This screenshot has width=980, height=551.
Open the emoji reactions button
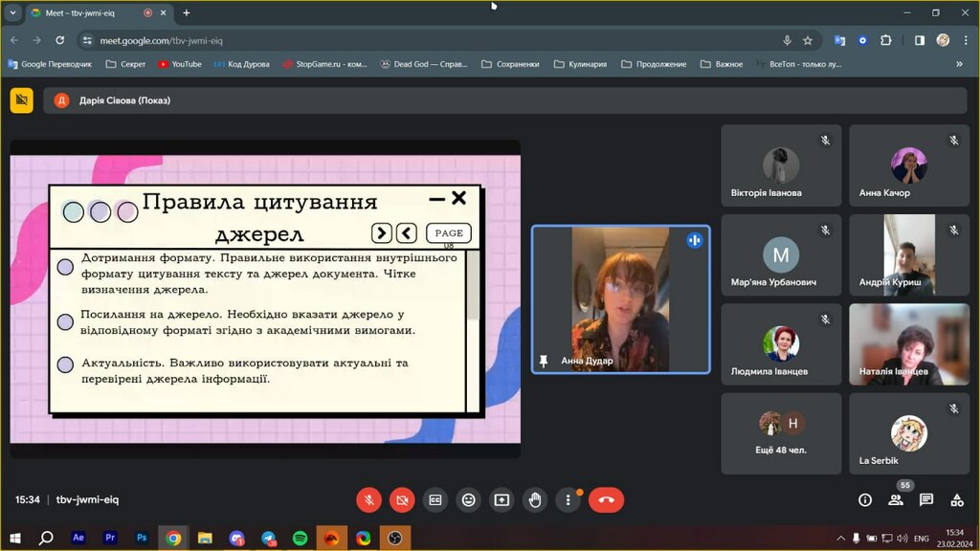click(x=468, y=499)
